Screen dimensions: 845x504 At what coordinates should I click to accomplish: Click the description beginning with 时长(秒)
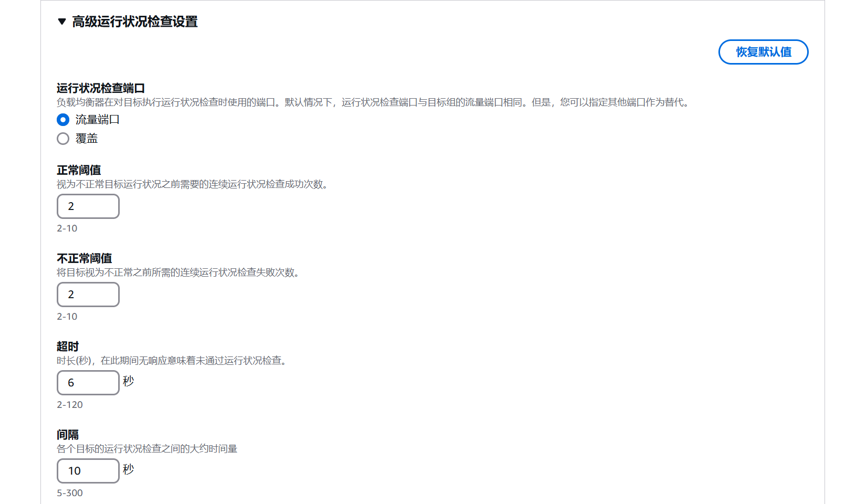coord(173,361)
